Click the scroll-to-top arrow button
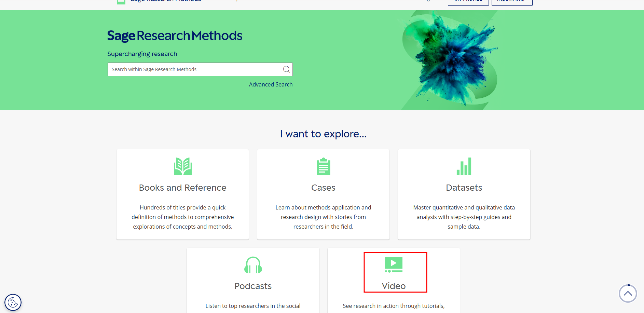This screenshot has width=644, height=313. [x=628, y=294]
